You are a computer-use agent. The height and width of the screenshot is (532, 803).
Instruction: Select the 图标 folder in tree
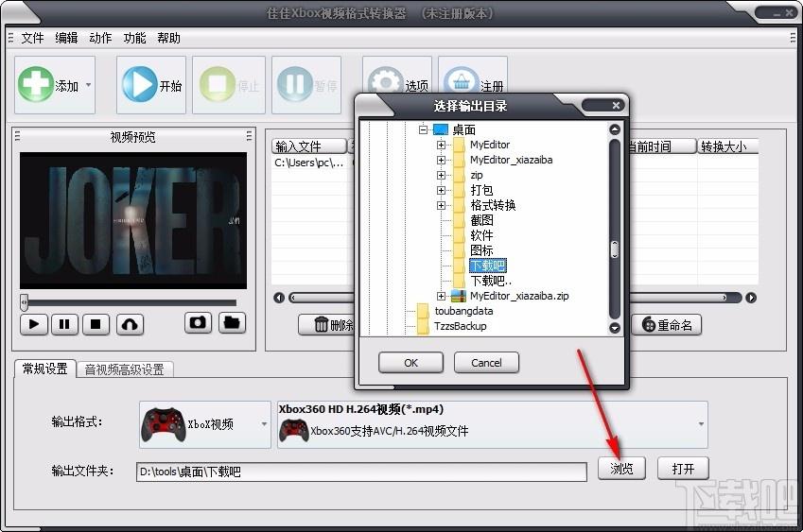click(x=482, y=250)
